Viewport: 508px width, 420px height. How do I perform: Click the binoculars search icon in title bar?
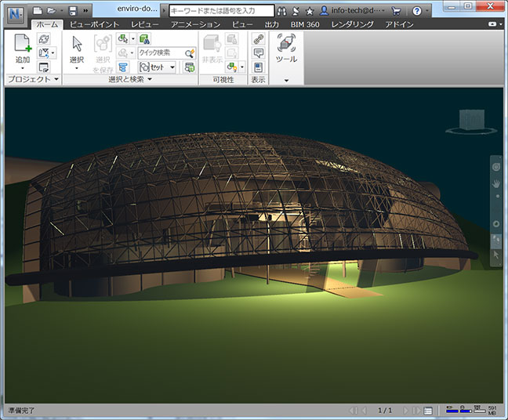(x=281, y=11)
